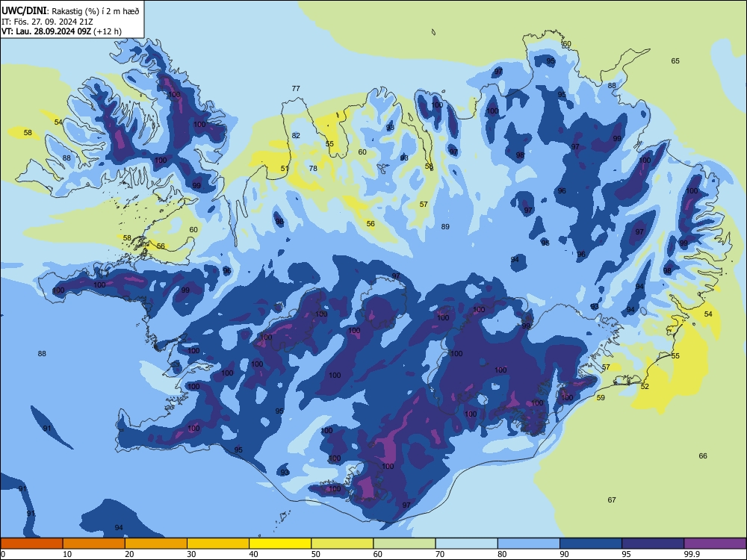Viewport: 747px width, 560px height.
Task: Click the "65" humidity value in the northeast
Action: 675,61
